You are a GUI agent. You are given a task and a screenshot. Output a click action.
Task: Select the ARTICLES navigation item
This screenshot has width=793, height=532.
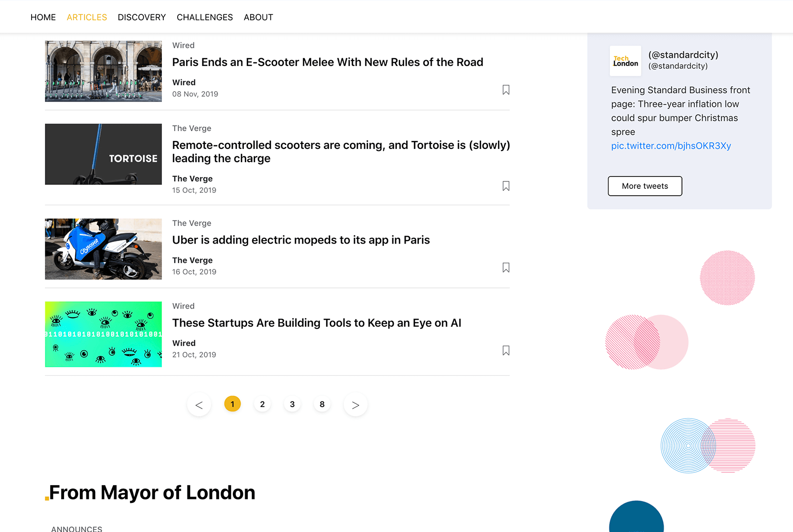pos(87,17)
